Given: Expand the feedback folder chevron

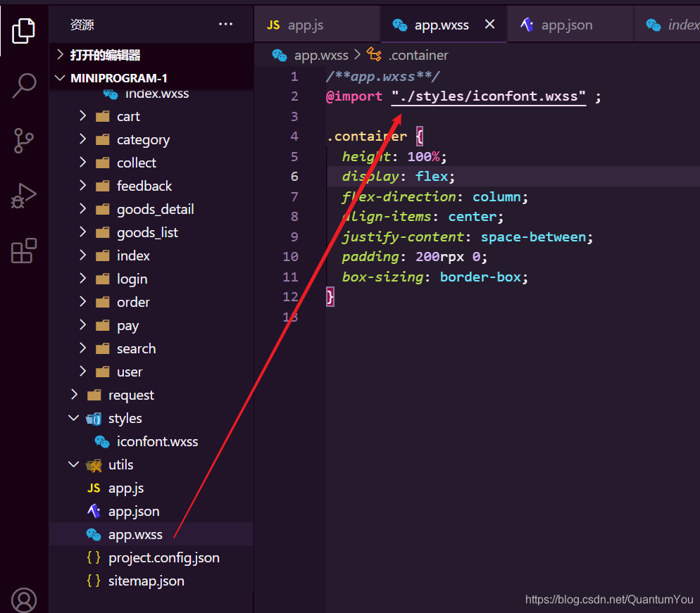Looking at the screenshot, I should [82, 186].
